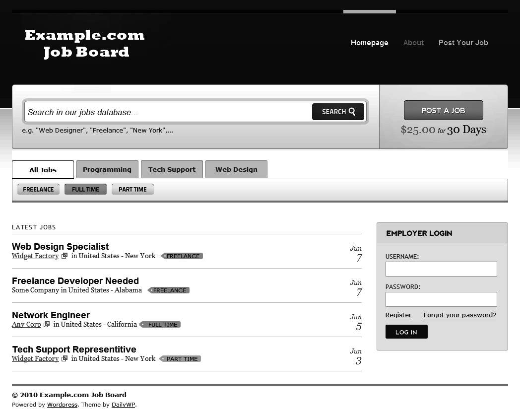Switch to the Web Design tab
Screen dimensions: 520x420
coord(237,169)
